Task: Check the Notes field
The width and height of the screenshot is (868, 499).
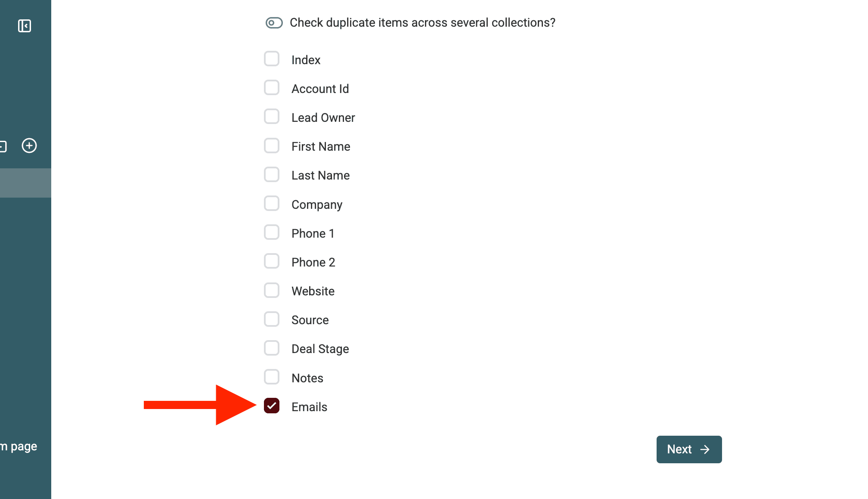Action: pos(272,377)
